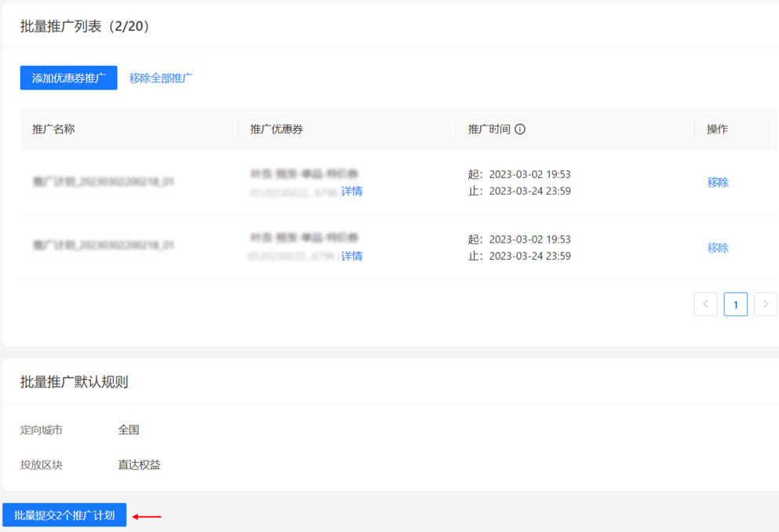Go to next page with right chevron
The width and height of the screenshot is (779, 532).
coord(766,304)
